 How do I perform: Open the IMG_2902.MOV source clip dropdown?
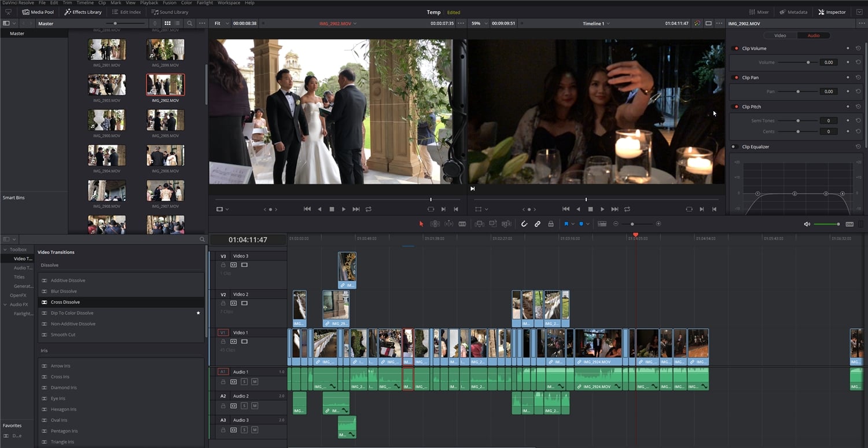pos(338,24)
